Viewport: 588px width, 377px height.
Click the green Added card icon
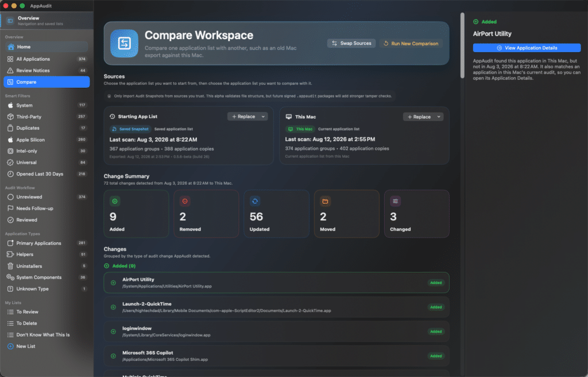(x=115, y=201)
